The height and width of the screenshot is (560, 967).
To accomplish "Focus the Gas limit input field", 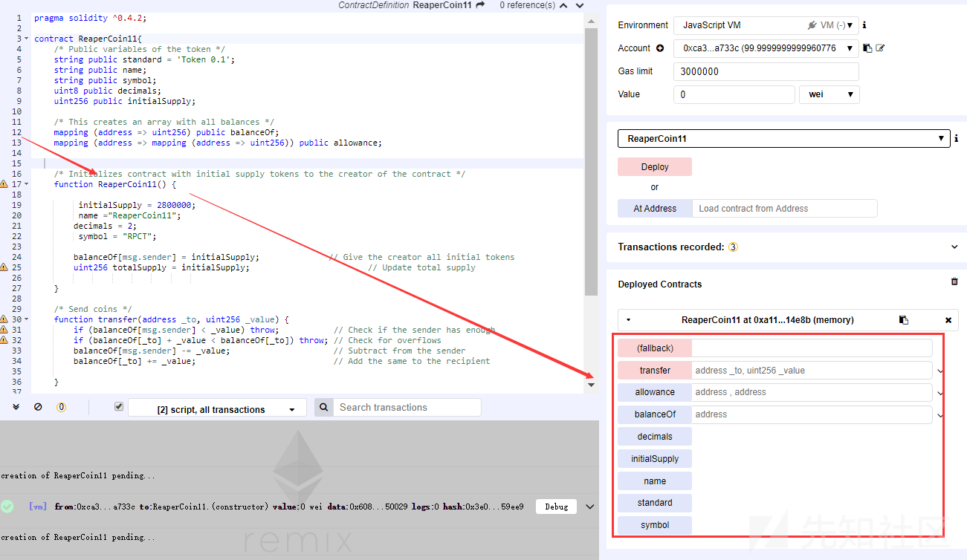I will [x=766, y=72].
